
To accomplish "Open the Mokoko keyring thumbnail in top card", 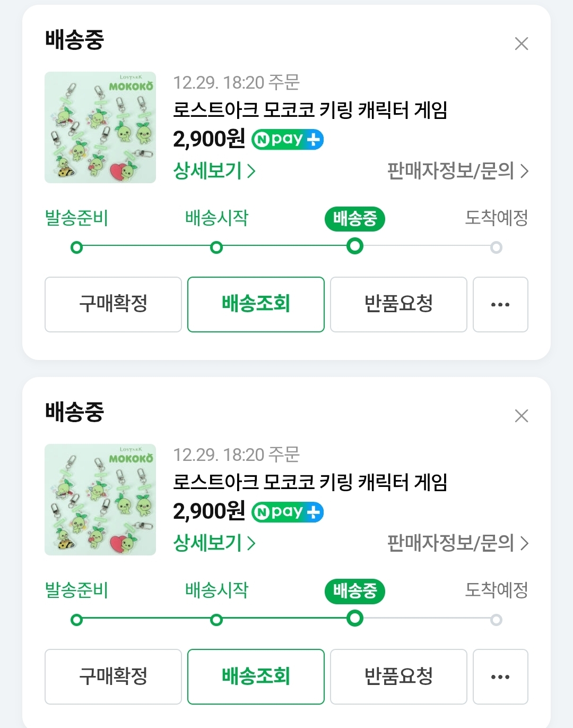I will pos(100,127).
